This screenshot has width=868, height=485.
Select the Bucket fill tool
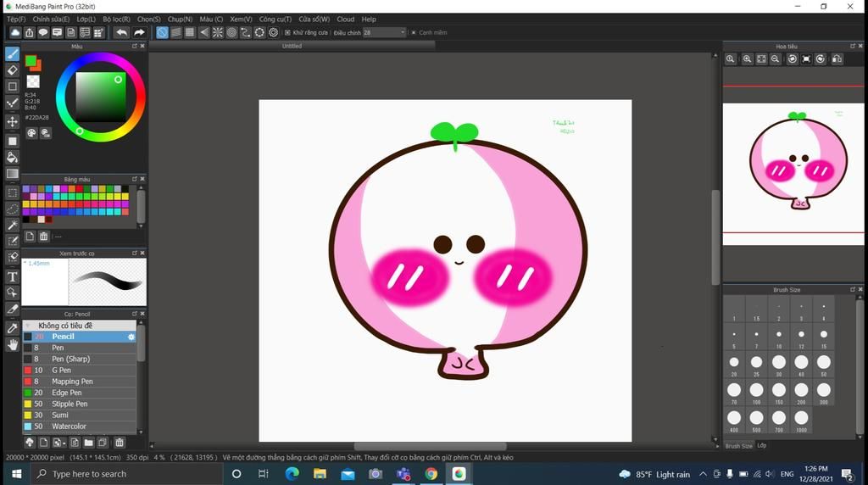pos(13,157)
